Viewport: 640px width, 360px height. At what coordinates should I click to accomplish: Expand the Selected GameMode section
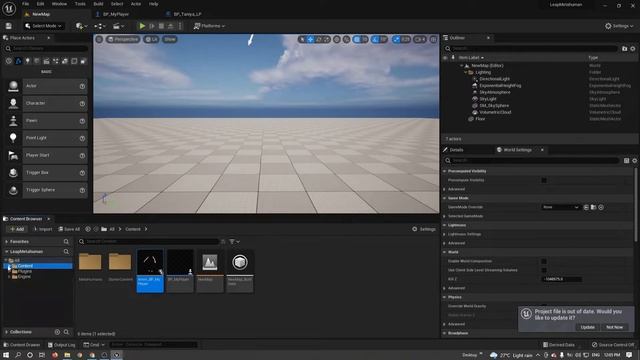(444, 216)
